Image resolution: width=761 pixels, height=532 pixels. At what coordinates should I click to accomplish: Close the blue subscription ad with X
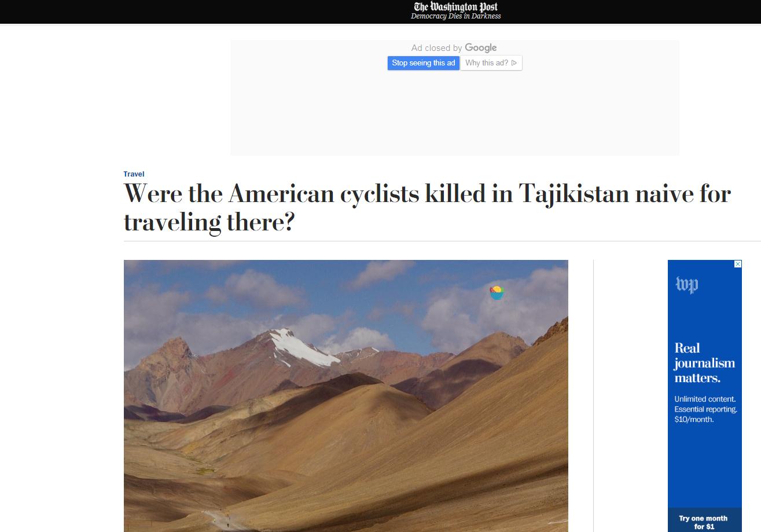738,264
